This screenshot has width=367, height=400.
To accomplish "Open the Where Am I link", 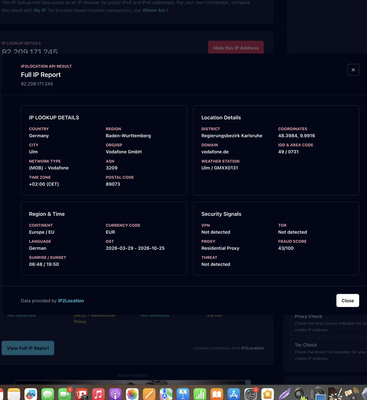I will click(155, 10).
